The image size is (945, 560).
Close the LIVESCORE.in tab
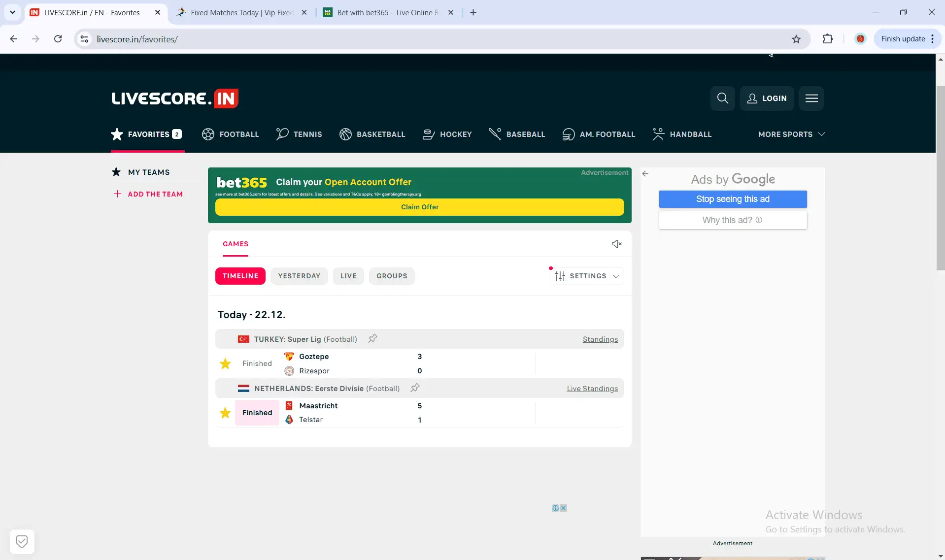158,13
